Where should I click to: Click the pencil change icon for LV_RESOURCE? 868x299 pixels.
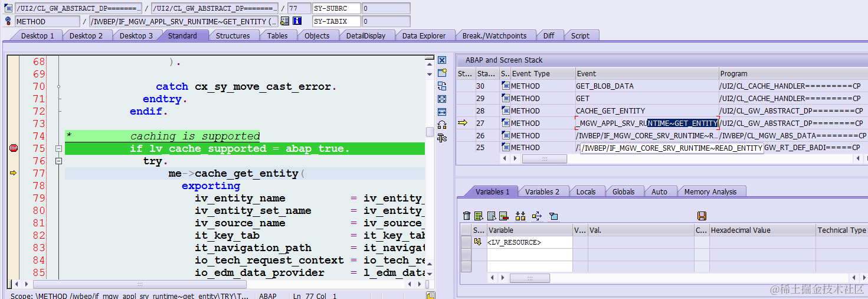click(479, 242)
